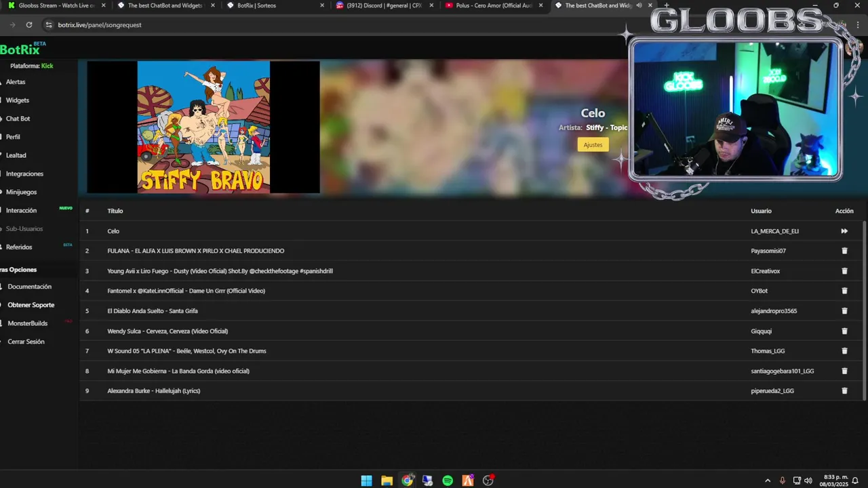Select user Payasomisi07

(768, 251)
